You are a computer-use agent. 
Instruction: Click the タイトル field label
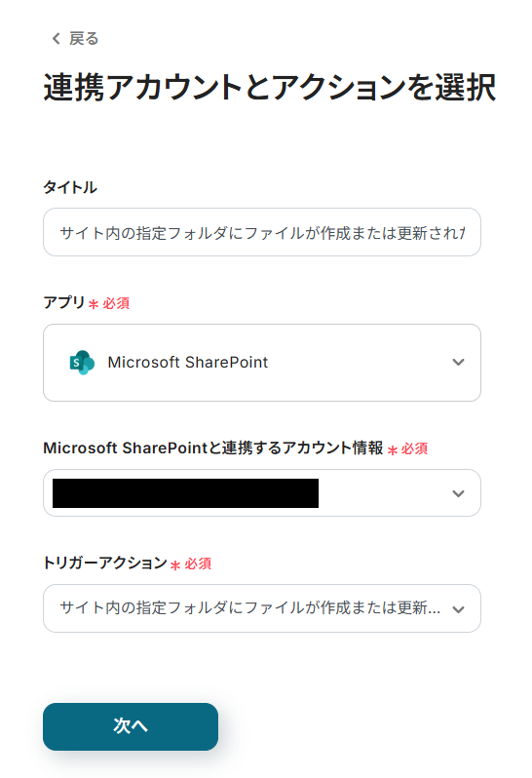pyautogui.click(x=70, y=187)
